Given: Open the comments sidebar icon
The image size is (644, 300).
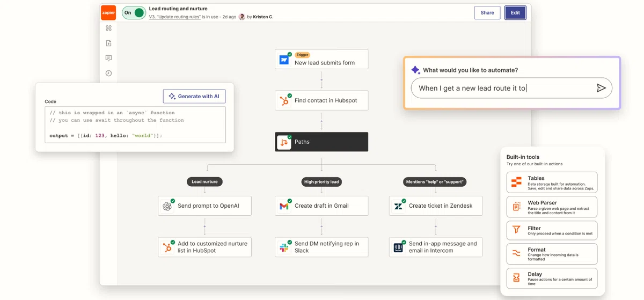Looking at the screenshot, I should 108,58.
